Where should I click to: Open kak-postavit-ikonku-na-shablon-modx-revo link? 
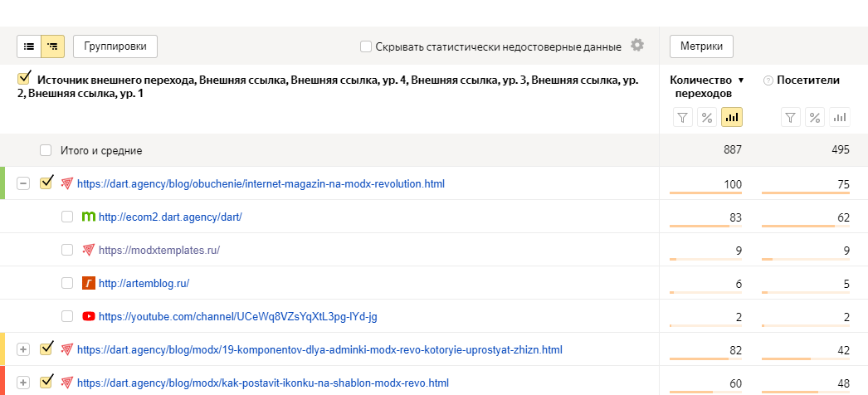click(263, 383)
